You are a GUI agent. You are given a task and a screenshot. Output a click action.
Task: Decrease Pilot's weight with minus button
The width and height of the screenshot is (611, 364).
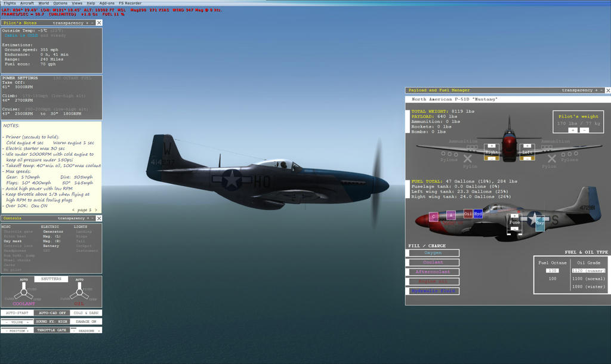click(584, 130)
